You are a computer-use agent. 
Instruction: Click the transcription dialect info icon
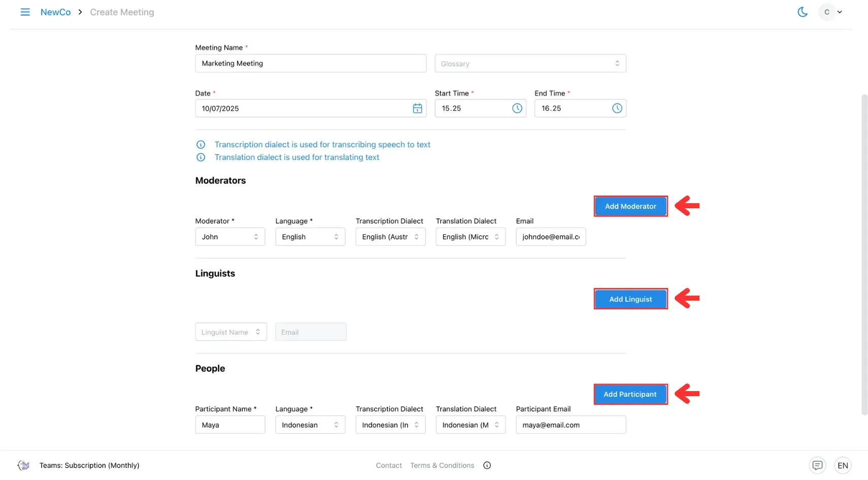(201, 144)
